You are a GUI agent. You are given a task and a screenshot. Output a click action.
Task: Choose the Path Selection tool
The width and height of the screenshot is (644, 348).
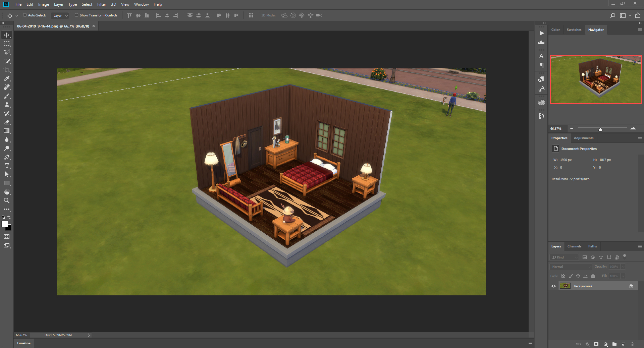coord(7,174)
